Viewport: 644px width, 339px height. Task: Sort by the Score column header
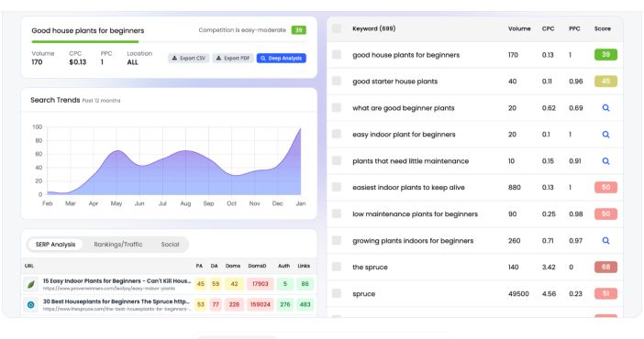pyautogui.click(x=602, y=28)
